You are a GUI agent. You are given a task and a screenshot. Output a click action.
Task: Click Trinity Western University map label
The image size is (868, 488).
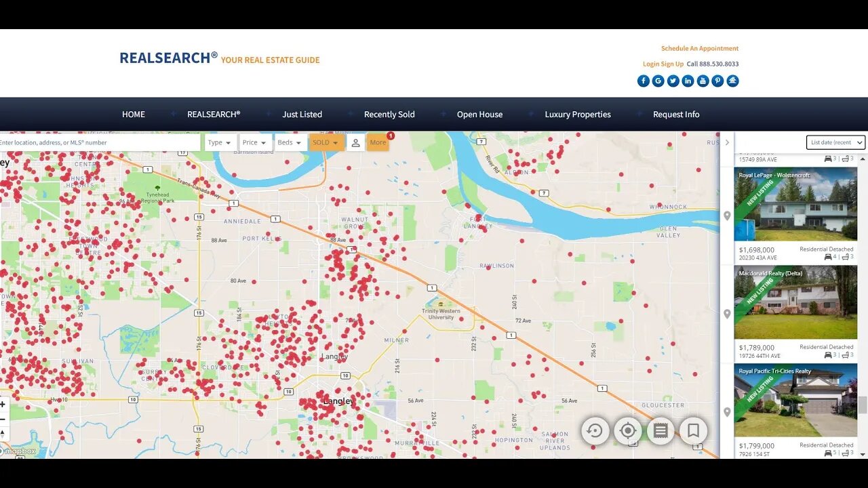click(441, 314)
